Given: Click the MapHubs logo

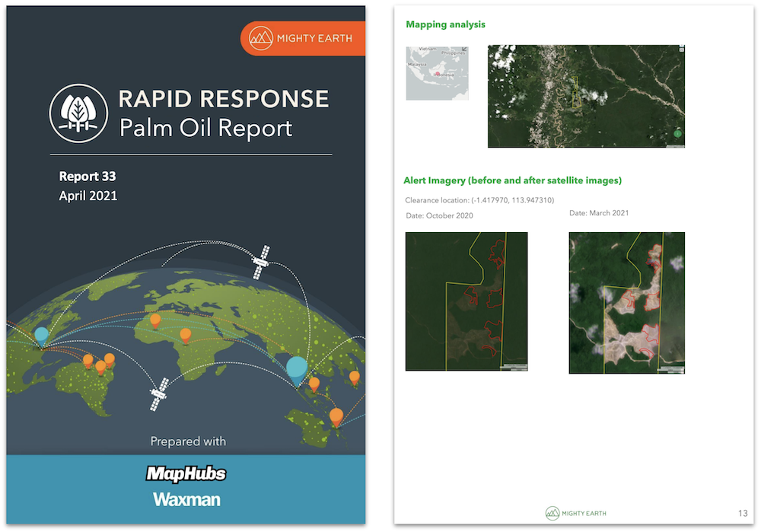Looking at the screenshot, I should 186,473.
